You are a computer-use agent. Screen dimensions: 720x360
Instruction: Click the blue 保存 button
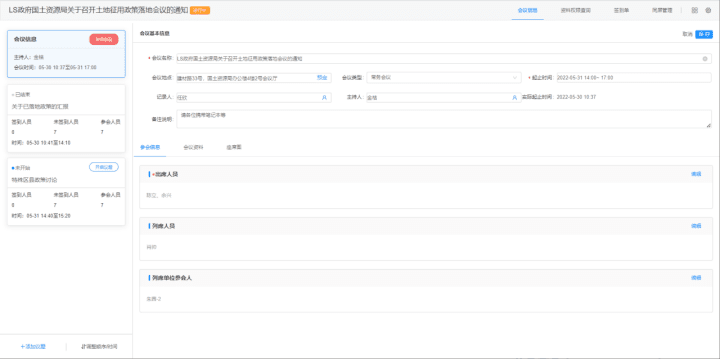pos(704,34)
